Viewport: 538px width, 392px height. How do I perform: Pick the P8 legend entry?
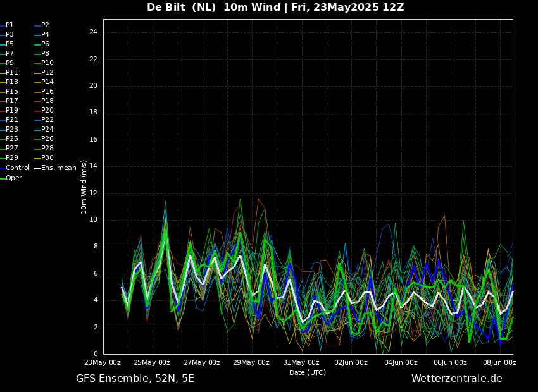[x=46, y=54]
